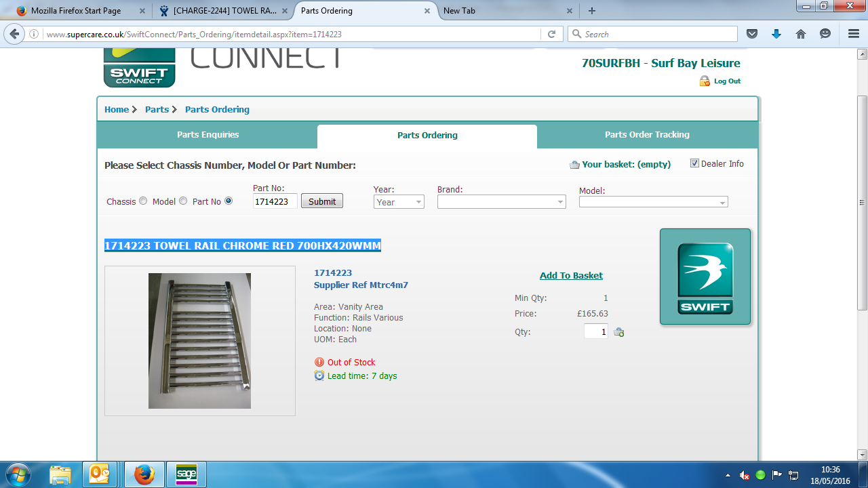Click the network tray icon
Viewport: 868px width, 488px height.
(x=793, y=475)
